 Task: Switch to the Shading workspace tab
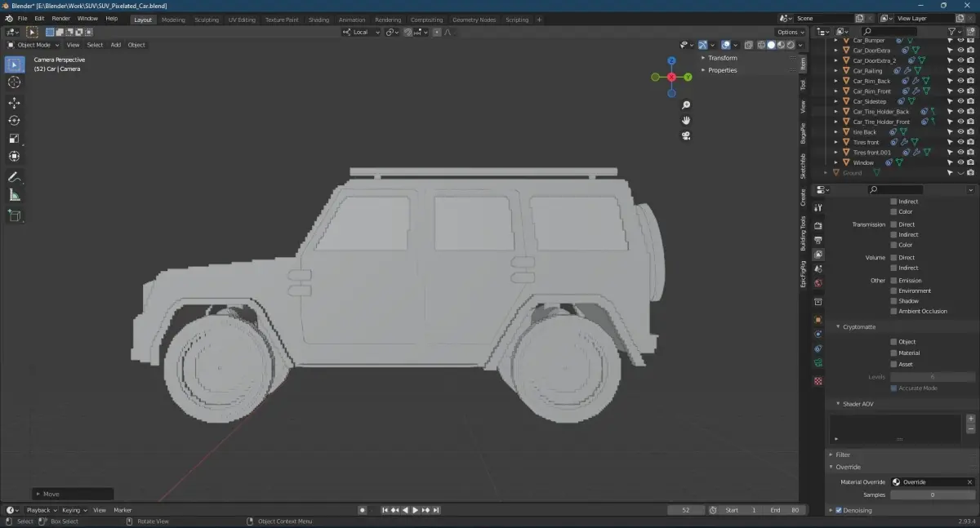click(318, 20)
